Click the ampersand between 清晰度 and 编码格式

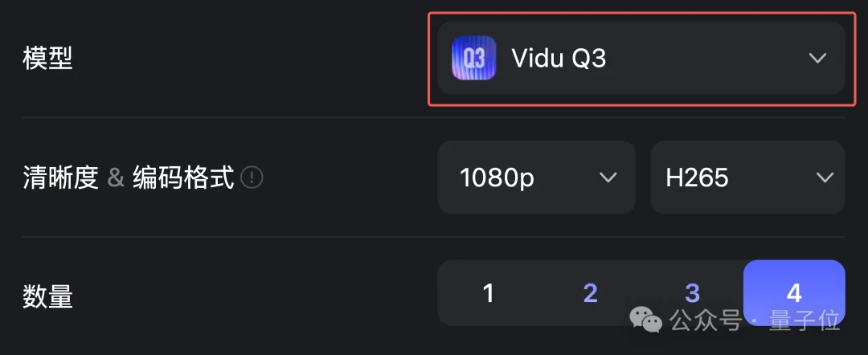pos(116,177)
